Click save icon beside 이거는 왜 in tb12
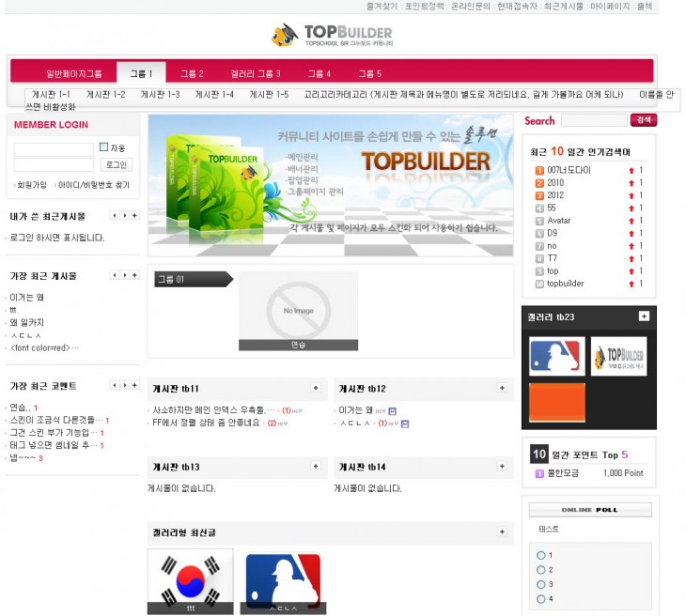 tap(393, 411)
